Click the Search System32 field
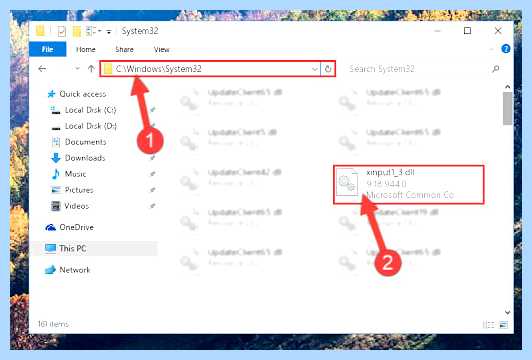 click(x=419, y=69)
